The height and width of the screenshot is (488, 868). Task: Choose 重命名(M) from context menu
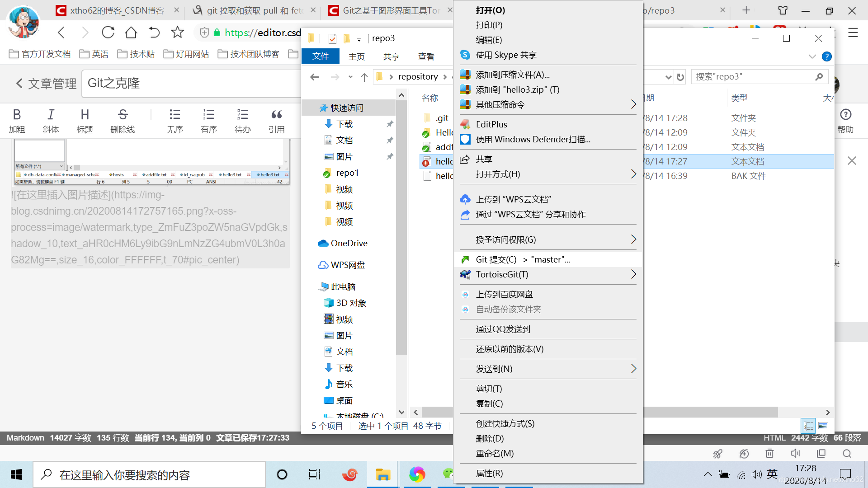(548, 453)
